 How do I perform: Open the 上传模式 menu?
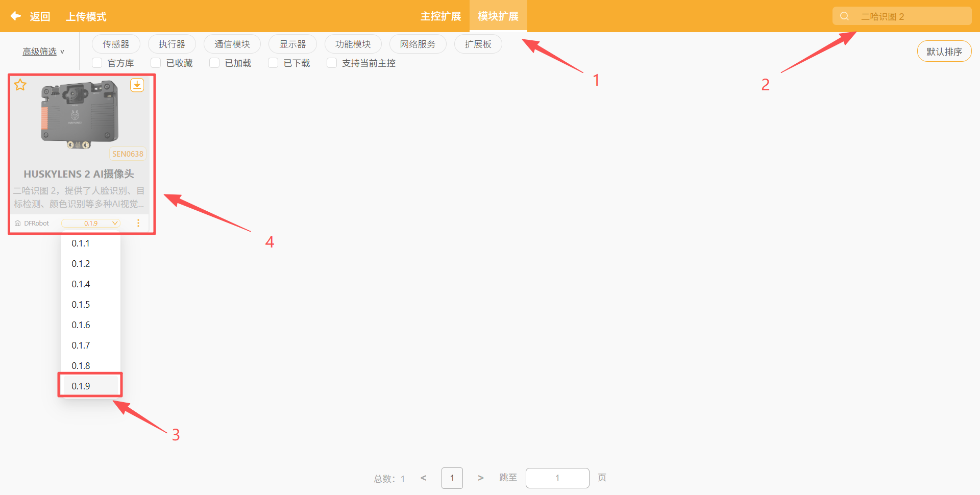[86, 16]
